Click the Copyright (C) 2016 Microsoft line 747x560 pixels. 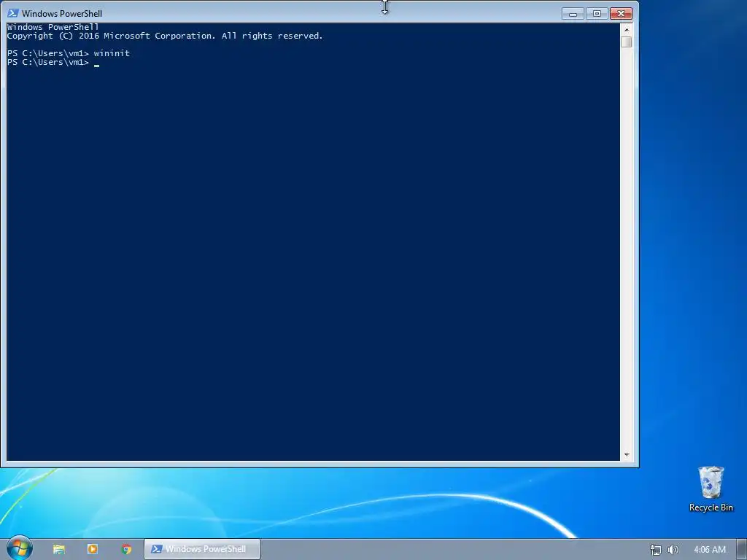(165, 36)
